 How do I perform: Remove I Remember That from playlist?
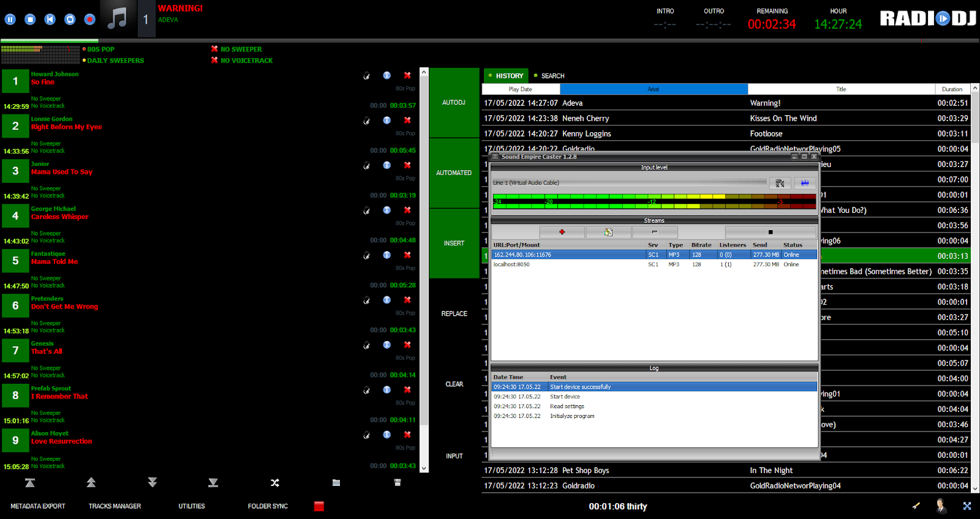pos(407,389)
